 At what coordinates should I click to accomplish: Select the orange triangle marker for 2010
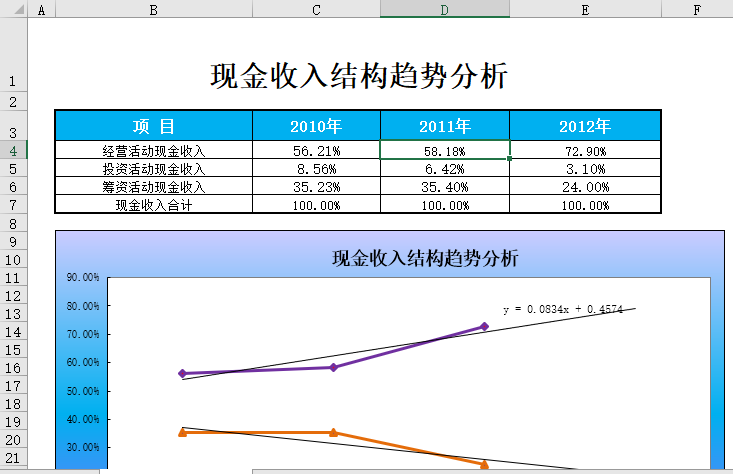point(182,432)
